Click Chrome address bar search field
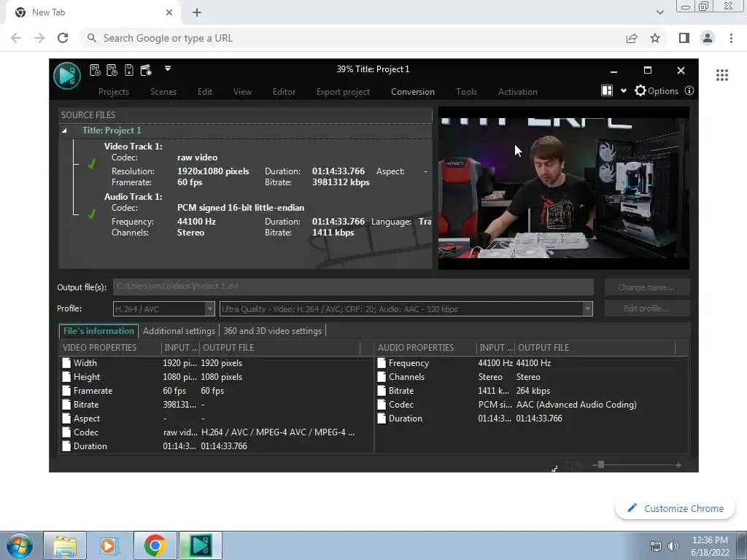The height and width of the screenshot is (560, 747). pyautogui.click(x=352, y=38)
